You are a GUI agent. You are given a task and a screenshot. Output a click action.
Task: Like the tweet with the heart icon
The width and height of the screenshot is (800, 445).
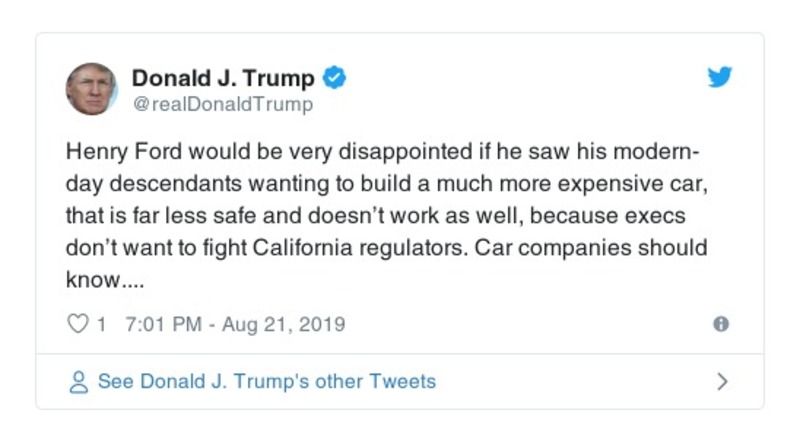coord(77,324)
